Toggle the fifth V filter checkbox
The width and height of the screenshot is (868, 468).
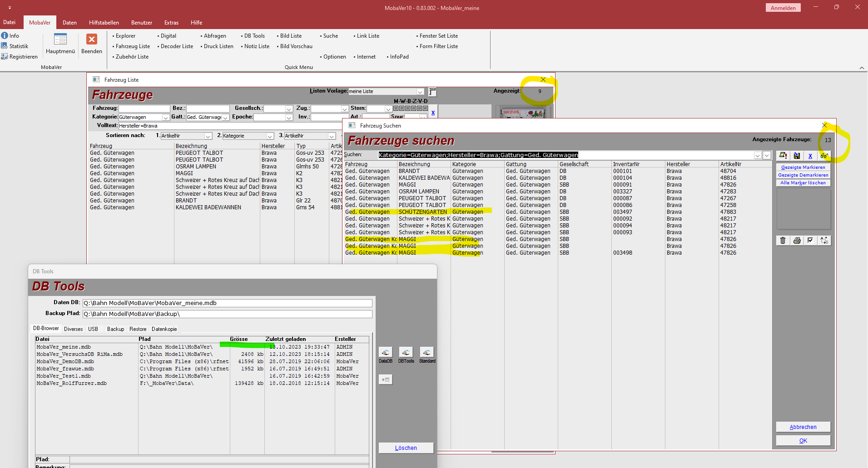point(419,108)
